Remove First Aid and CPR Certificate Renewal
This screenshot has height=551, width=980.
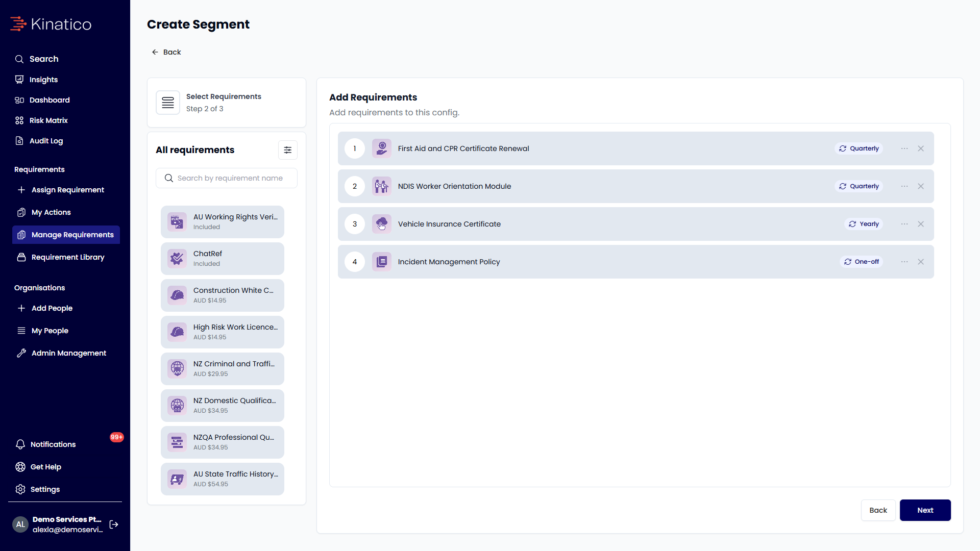(921, 148)
